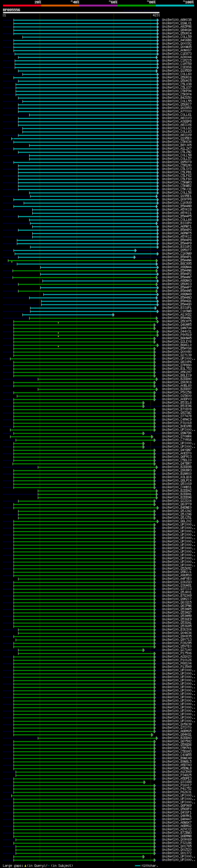Select label UniRef100_A1IKD2
Viewport: 197px width, 868px height.
coord(176,315)
